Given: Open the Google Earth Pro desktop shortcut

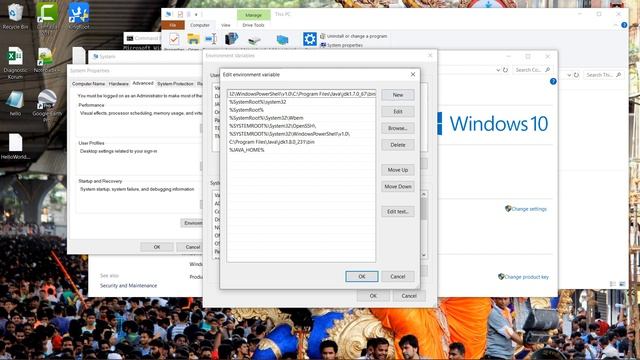Looking at the screenshot, I should [47, 104].
